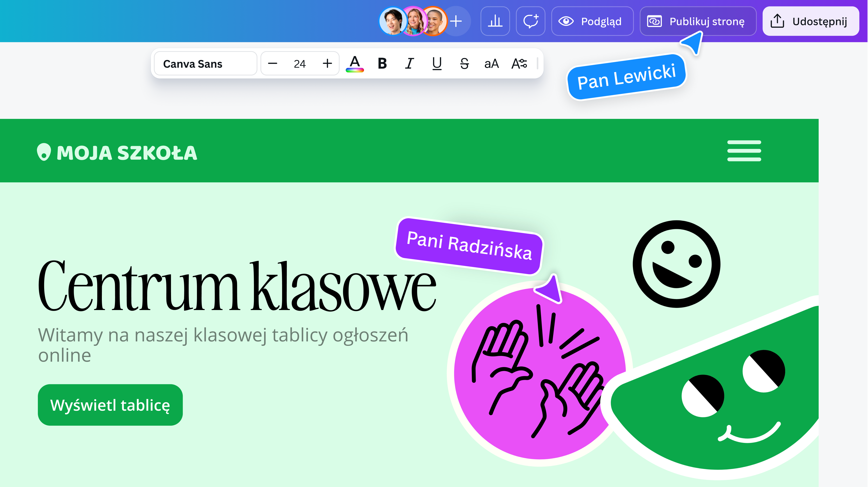Open the Canva Sans font dropdown
Image resolution: width=868 pixels, height=487 pixels.
tap(206, 63)
